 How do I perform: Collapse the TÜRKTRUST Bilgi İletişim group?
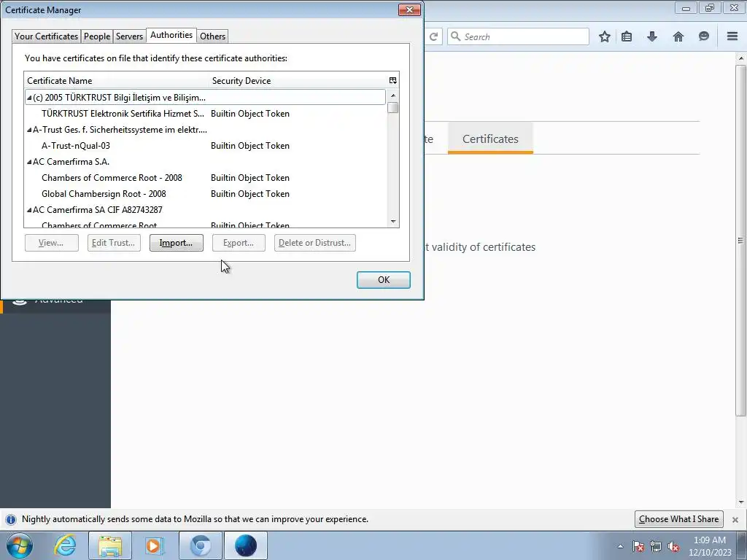pos(29,98)
